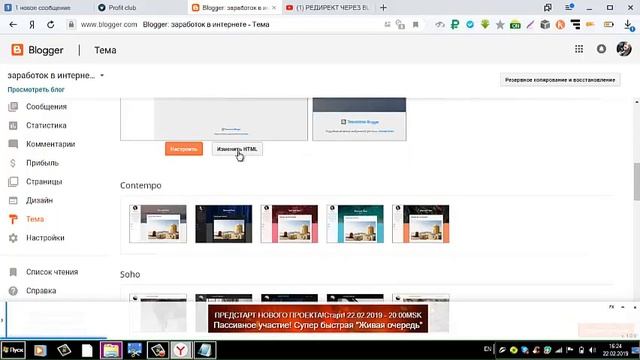The height and width of the screenshot is (360, 640).
Task: Open the file explorer taskbar icon
Action: click(x=111, y=350)
